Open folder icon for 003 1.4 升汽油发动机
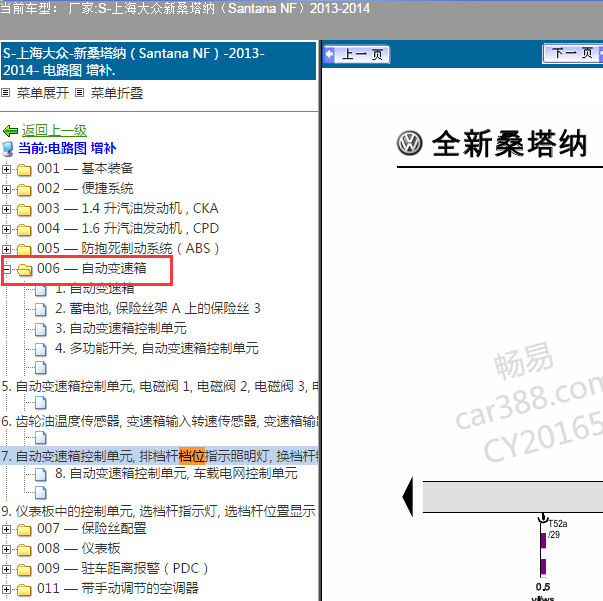 24,209
